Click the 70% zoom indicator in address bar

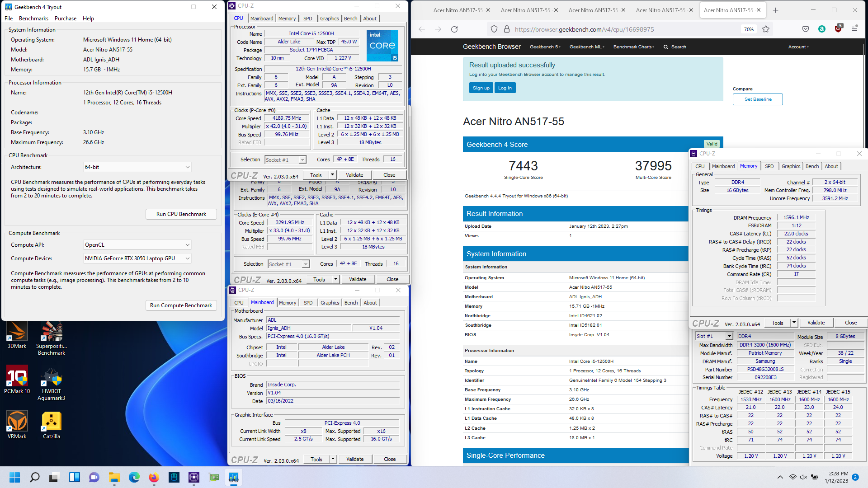point(749,29)
